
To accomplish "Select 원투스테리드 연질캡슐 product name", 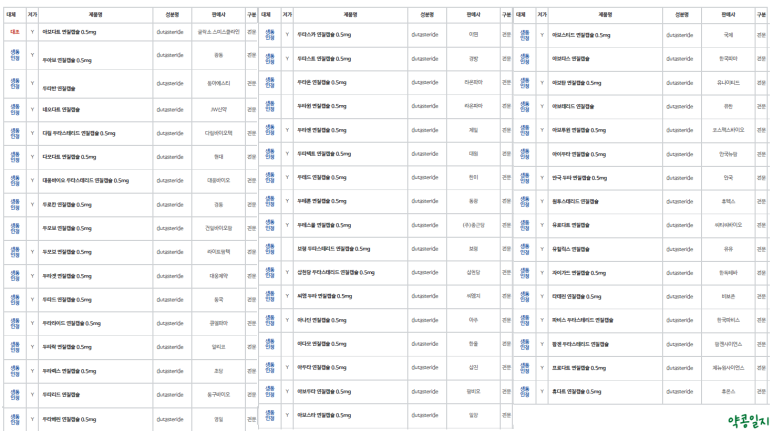I will click(x=575, y=201).
